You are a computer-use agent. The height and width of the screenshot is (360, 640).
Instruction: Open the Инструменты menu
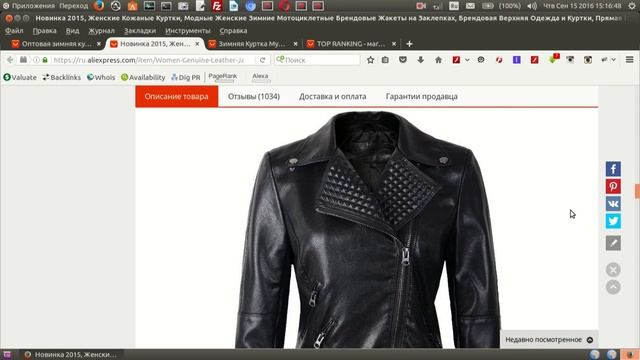pyautogui.click(x=187, y=31)
